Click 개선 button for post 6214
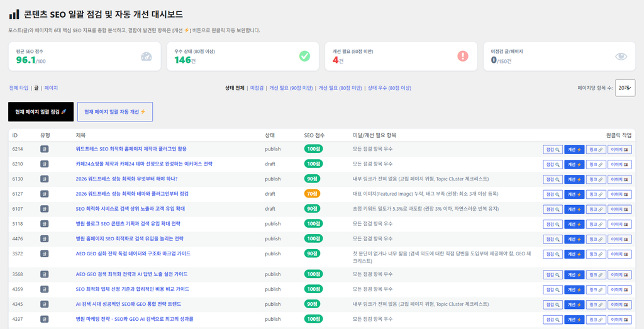 (574, 150)
